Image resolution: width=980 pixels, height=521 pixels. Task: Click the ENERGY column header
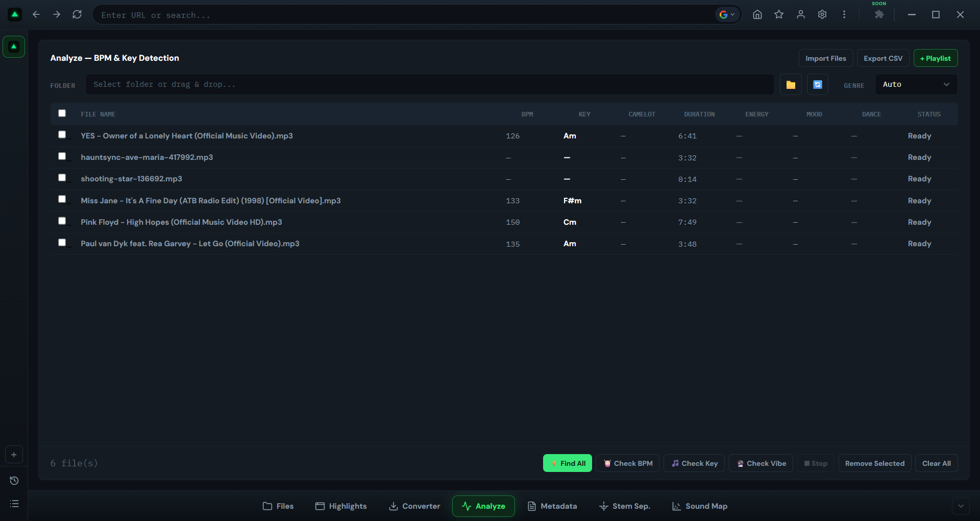[x=756, y=114]
